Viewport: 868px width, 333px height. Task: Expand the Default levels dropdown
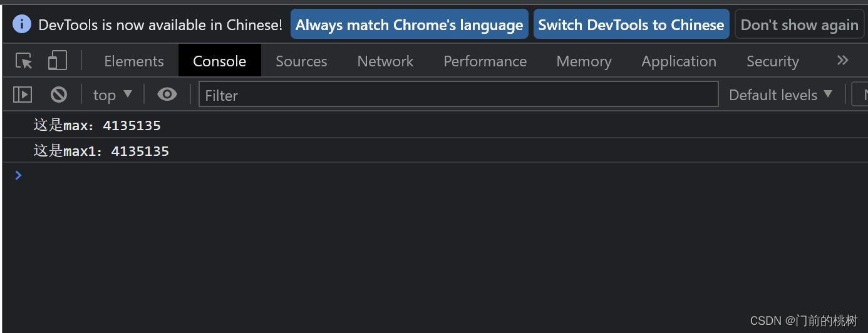[780, 95]
